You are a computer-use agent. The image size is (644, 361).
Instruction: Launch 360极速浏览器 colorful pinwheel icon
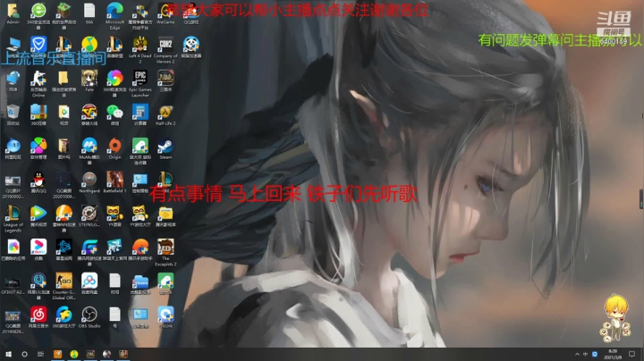114,78
